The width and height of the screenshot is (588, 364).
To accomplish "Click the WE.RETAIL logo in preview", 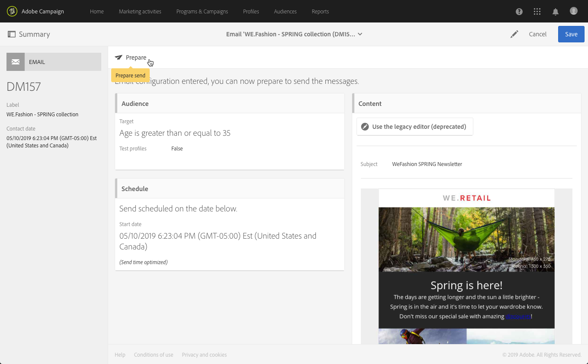I will pos(467,198).
